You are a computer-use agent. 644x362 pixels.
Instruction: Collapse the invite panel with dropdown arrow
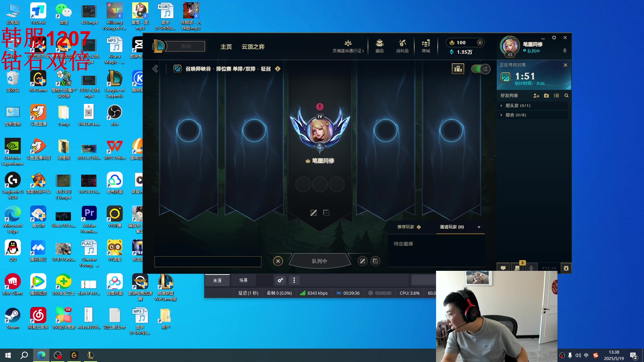479,227
